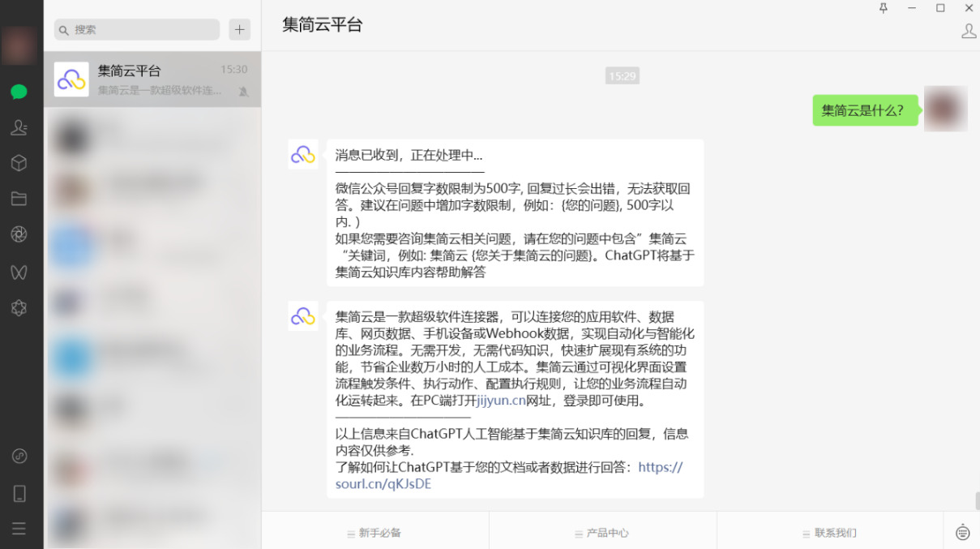The image size is (980, 549).
Task: Click the 消息已收到，正在处理中 text
Action: tap(409, 155)
